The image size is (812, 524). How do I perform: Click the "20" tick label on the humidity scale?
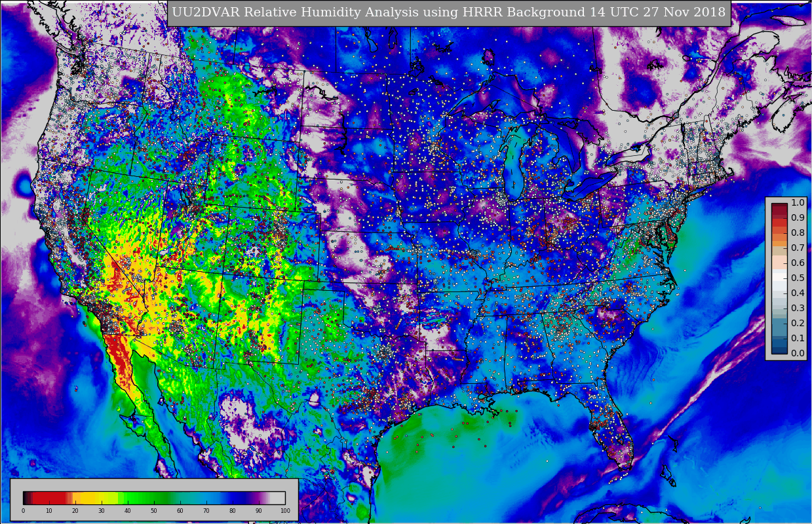(x=75, y=511)
